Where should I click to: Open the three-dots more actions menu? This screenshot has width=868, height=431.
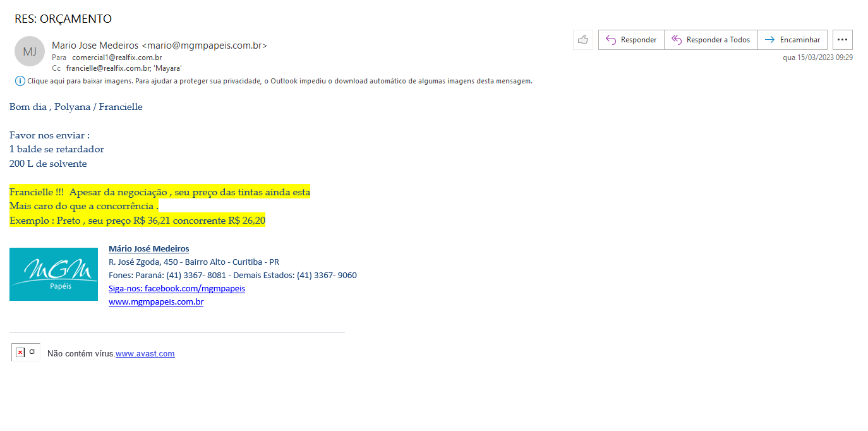click(842, 40)
